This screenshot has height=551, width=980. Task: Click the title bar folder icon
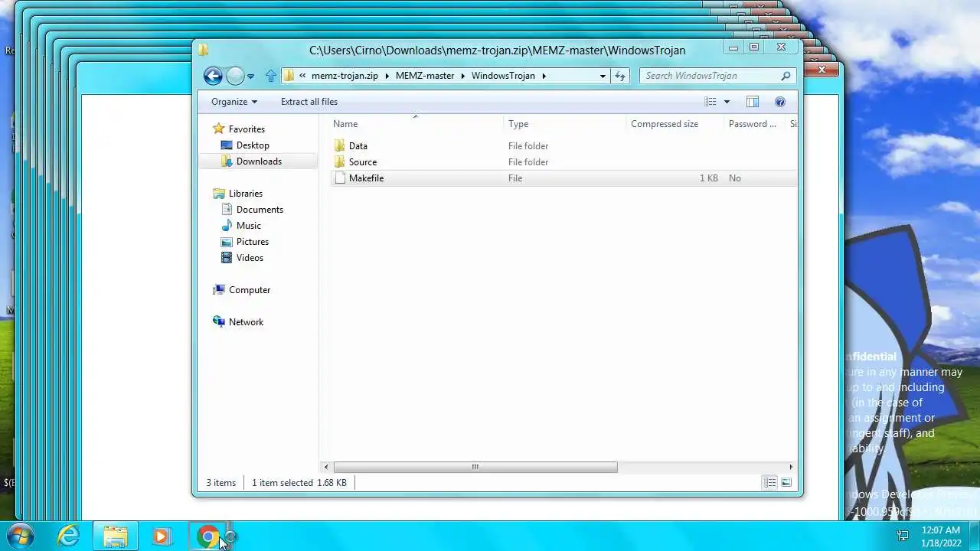pyautogui.click(x=204, y=51)
